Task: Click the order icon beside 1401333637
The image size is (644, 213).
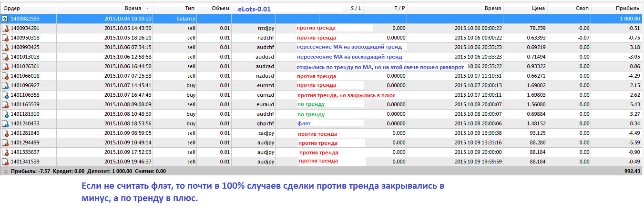Action: point(5,152)
